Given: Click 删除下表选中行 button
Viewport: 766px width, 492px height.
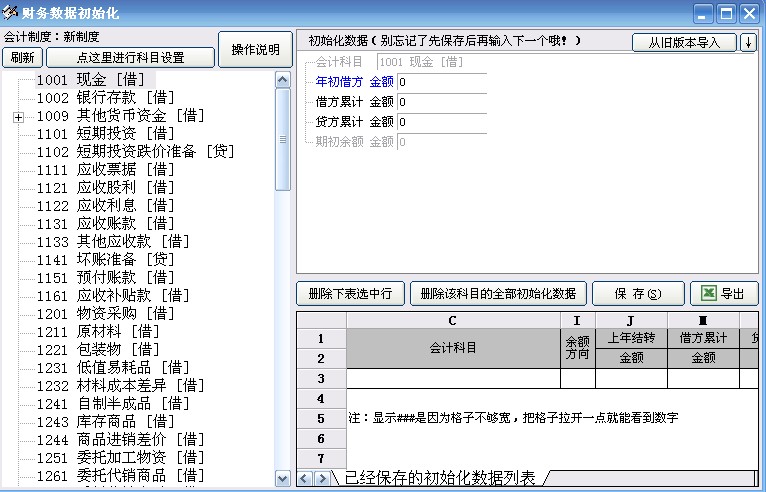Looking at the screenshot, I should (350, 294).
